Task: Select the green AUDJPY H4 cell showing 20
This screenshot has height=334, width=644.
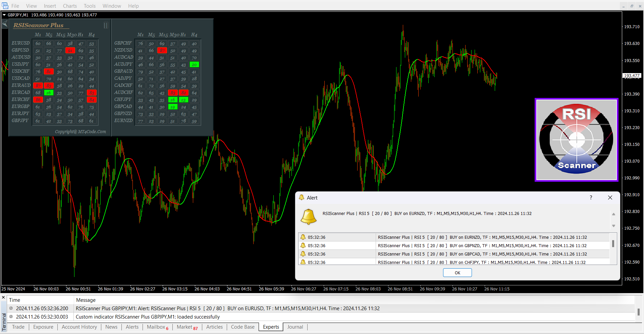Action: pyautogui.click(x=194, y=65)
